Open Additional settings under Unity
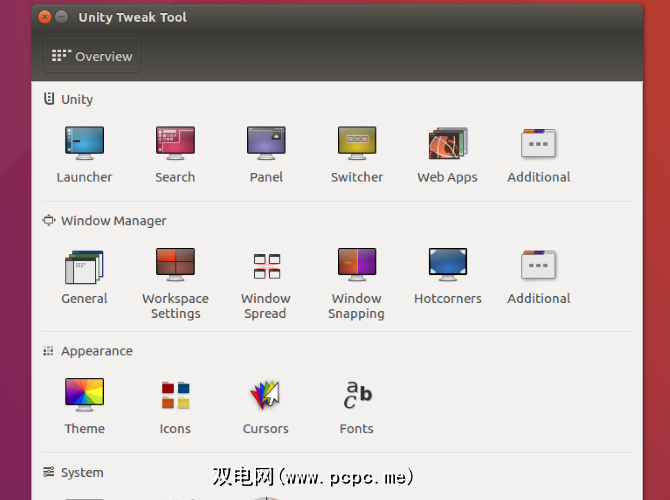Screen dimensions: 670x500 (538, 144)
